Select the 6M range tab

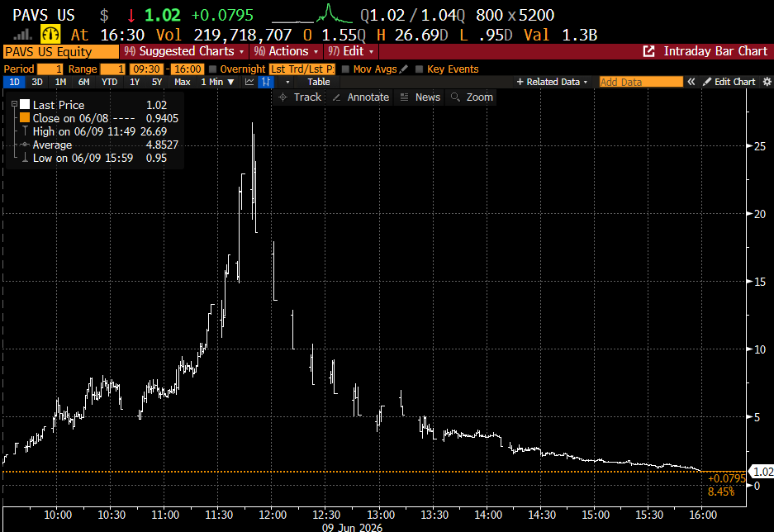(x=84, y=82)
